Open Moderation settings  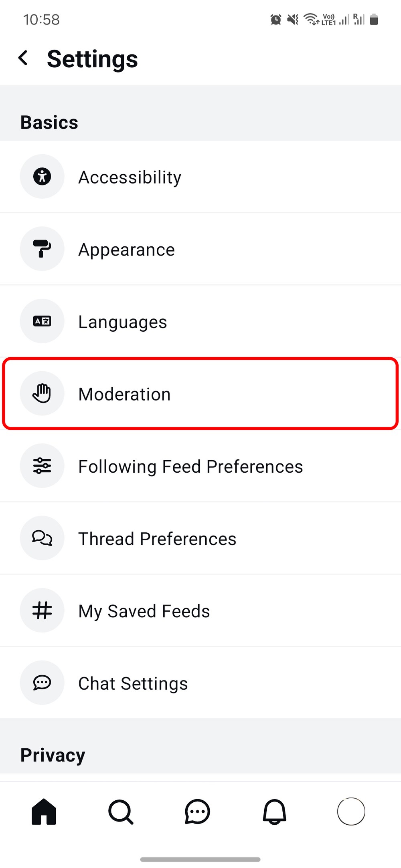[124, 394]
